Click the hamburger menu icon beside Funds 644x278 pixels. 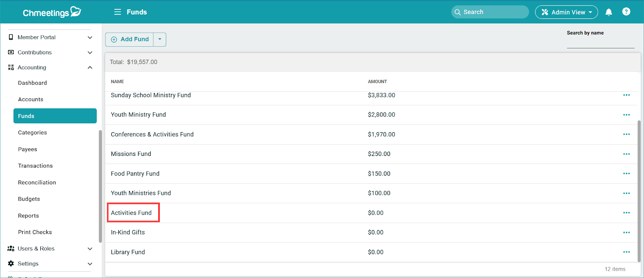[118, 12]
